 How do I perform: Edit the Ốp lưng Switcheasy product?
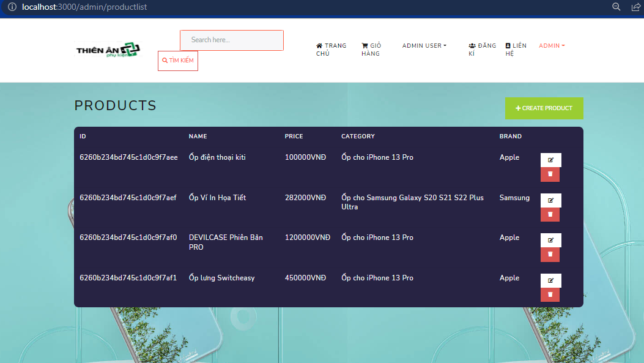pos(550,280)
